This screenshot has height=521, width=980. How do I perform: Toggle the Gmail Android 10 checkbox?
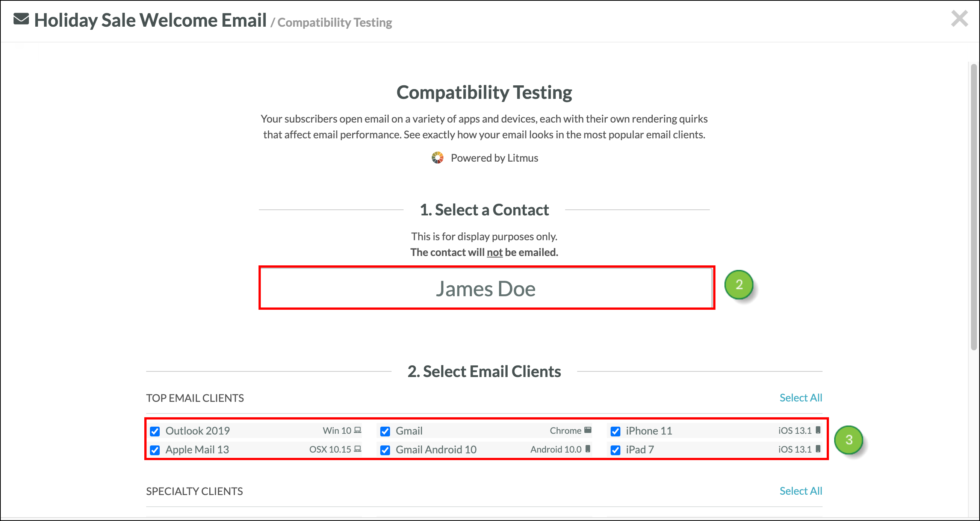point(385,450)
